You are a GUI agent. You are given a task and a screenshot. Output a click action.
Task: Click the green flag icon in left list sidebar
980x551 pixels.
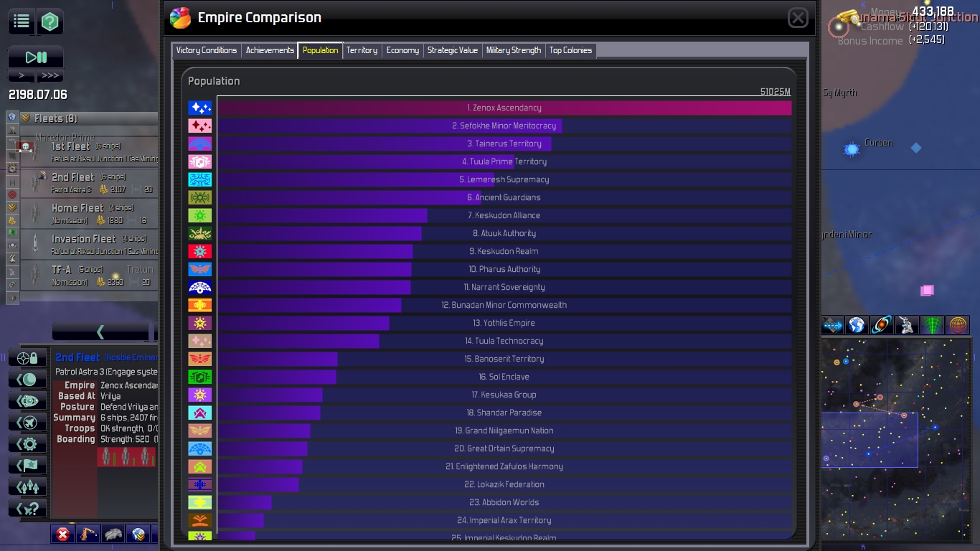12,233
